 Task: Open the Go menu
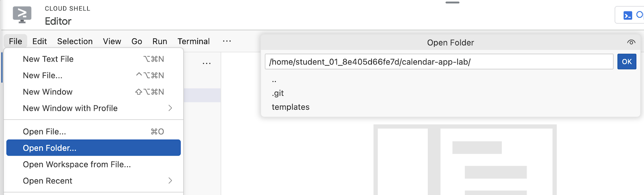[x=136, y=41]
